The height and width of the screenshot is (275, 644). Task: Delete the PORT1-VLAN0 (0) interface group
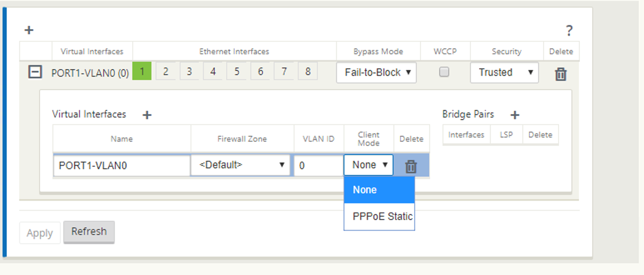pyautogui.click(x=561, y=74)
